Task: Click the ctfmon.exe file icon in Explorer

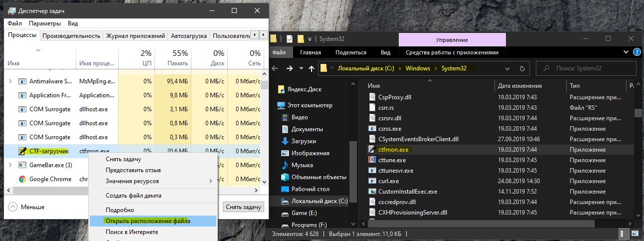Action: click(371, 149)
